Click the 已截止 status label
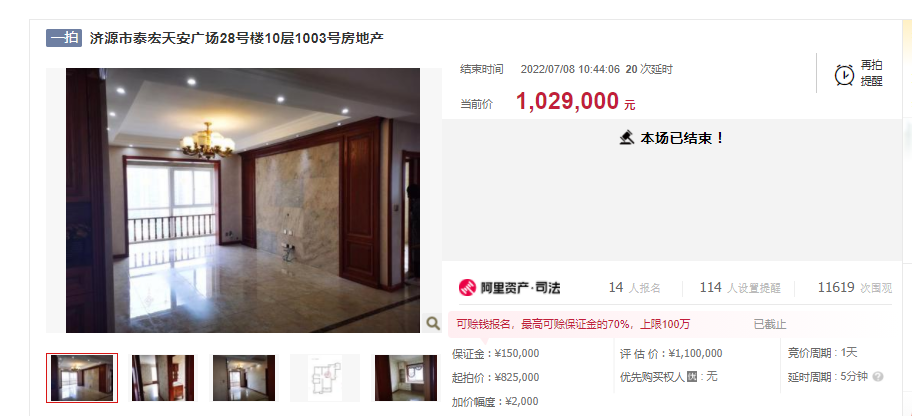 point(770,325)
